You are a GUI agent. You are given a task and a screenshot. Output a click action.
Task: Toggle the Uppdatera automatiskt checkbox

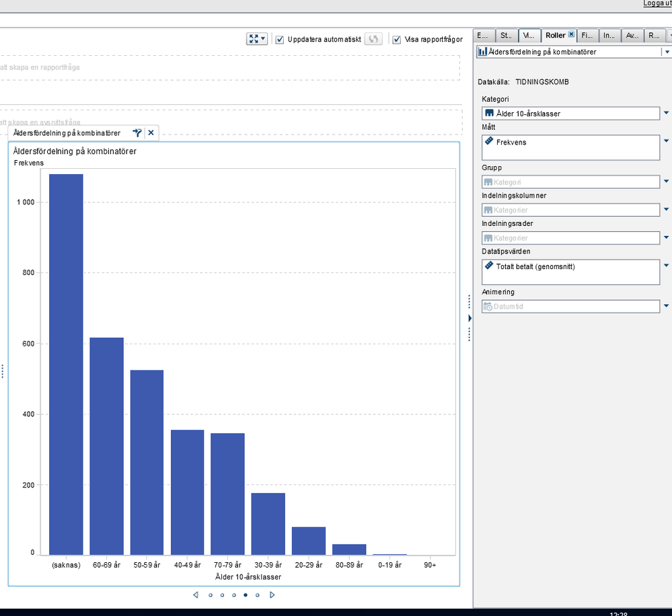pyautogui.click(x=281, y=40)
